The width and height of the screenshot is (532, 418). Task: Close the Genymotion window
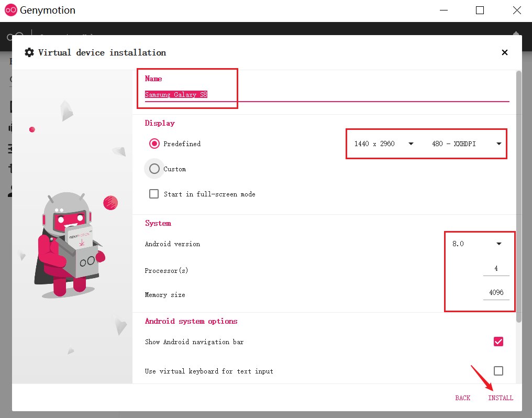[517, 10]
